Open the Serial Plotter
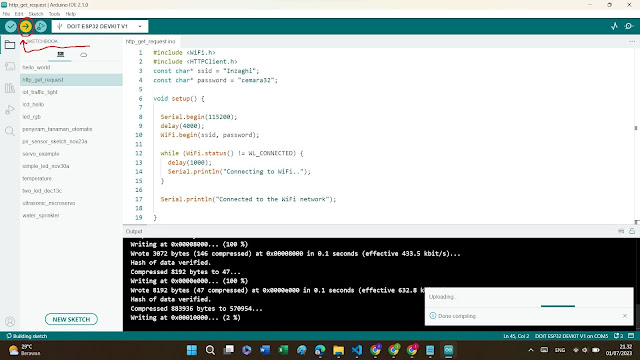The height and width of the screenshot is (360, 640). point(614,26)
